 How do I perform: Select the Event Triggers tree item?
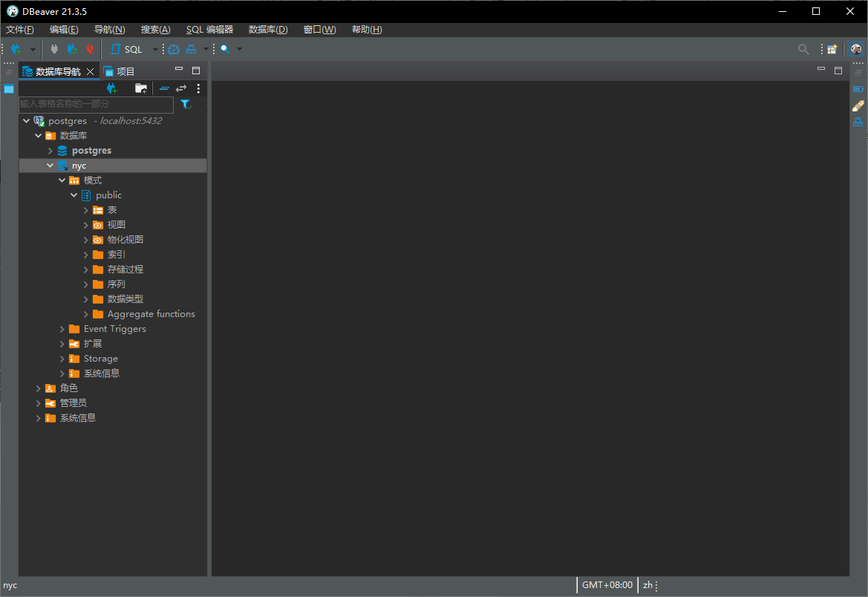(114, 329)
